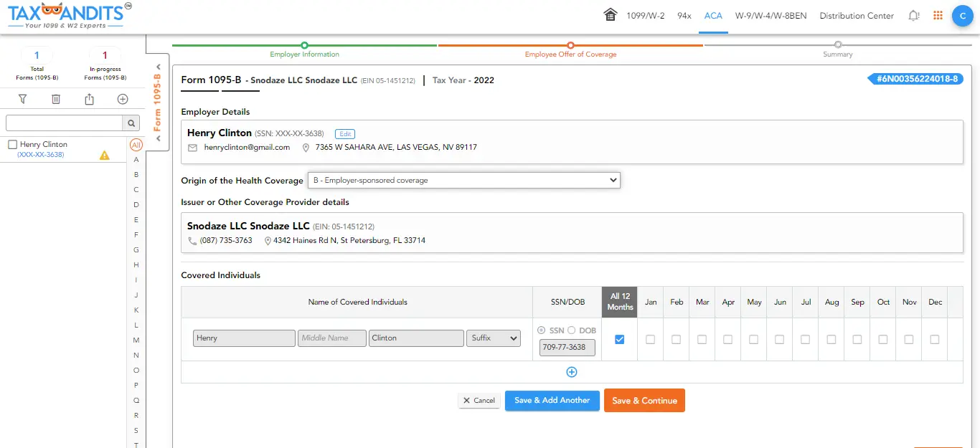Check the Sep coverage checkbox
The image size is (980, 448).
857,339
